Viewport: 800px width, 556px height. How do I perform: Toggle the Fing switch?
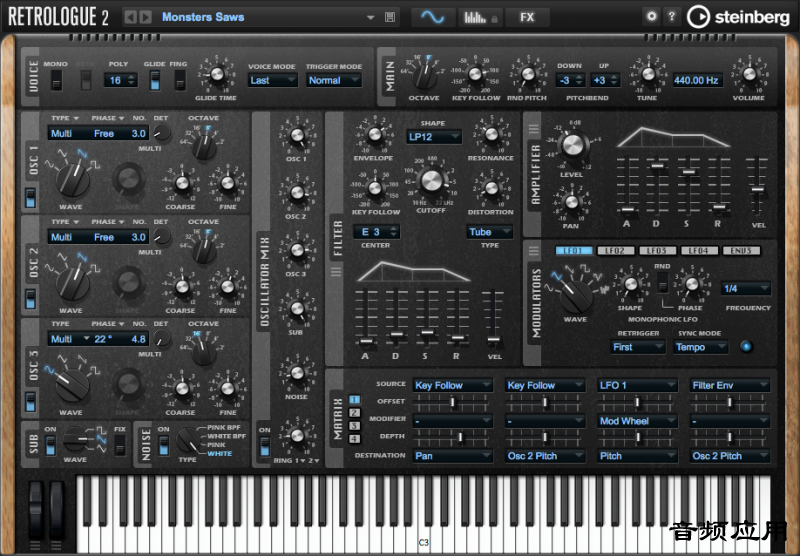(x=180, y=81)
